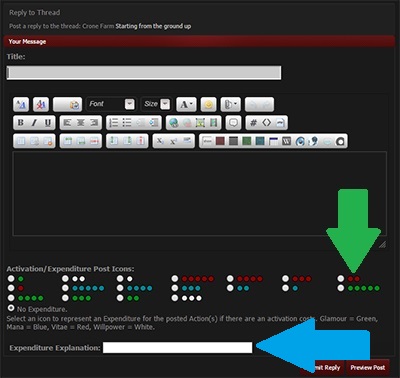400x378 pixels.
Task: Toggle Underline formatting button
Action: point(48,123)
